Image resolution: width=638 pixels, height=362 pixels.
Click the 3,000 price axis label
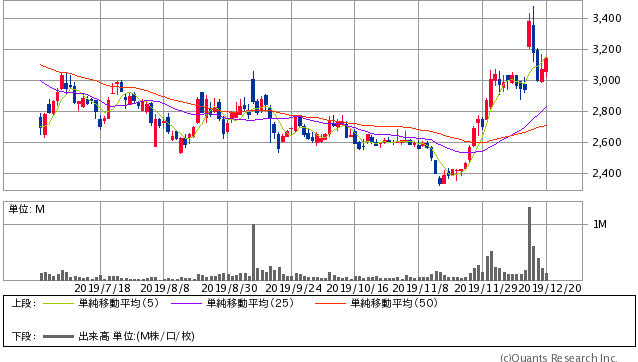pyautogui.click(x=607, y=80)
